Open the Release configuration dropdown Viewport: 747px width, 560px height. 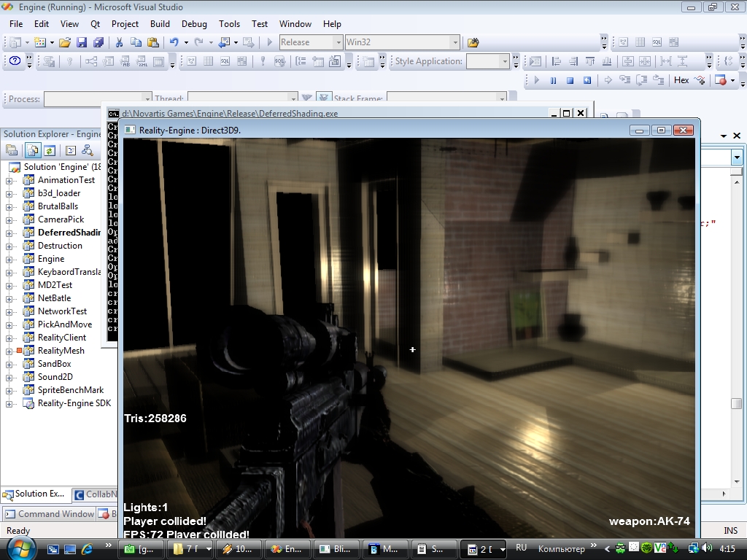[x=338, y=42]
